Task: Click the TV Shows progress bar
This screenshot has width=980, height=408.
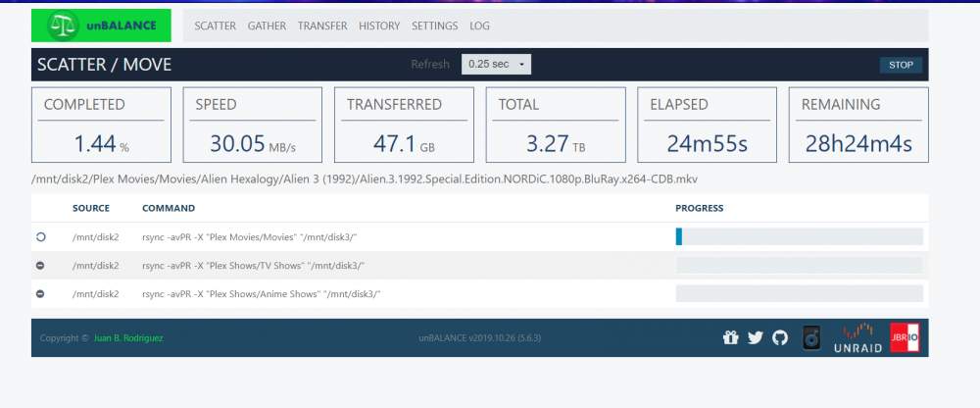Action: click(800, 266)
